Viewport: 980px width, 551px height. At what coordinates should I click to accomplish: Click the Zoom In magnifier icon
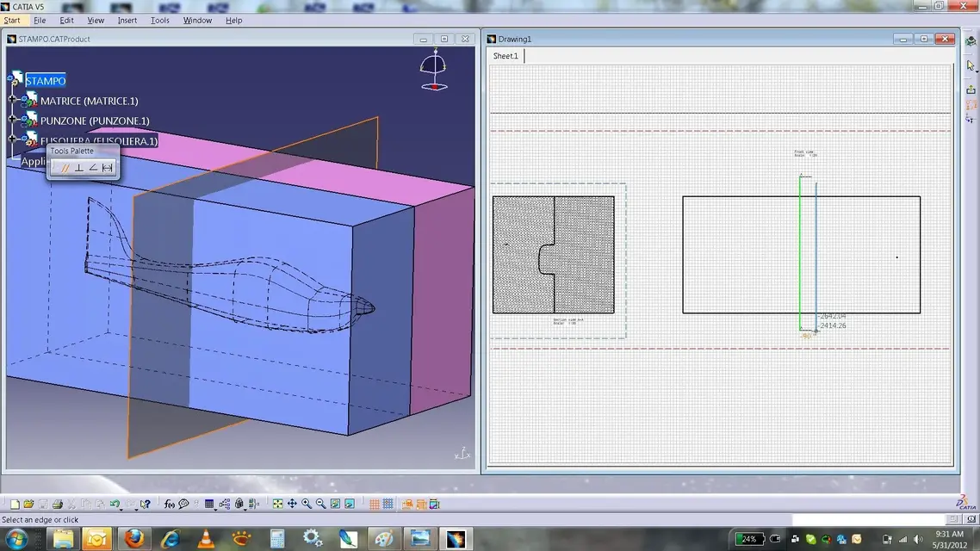tap(307, 505)
